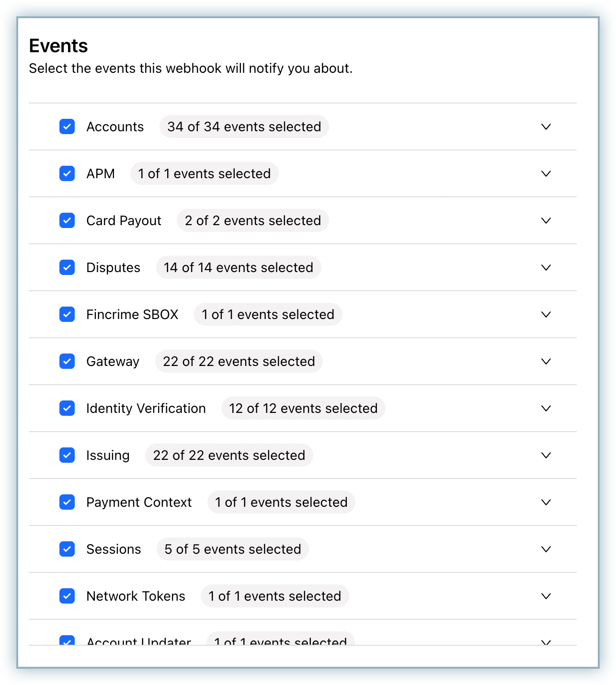Click the Identity Verification label
The height and width of the screenshot is (685, 616).
(x=146, y=408)
